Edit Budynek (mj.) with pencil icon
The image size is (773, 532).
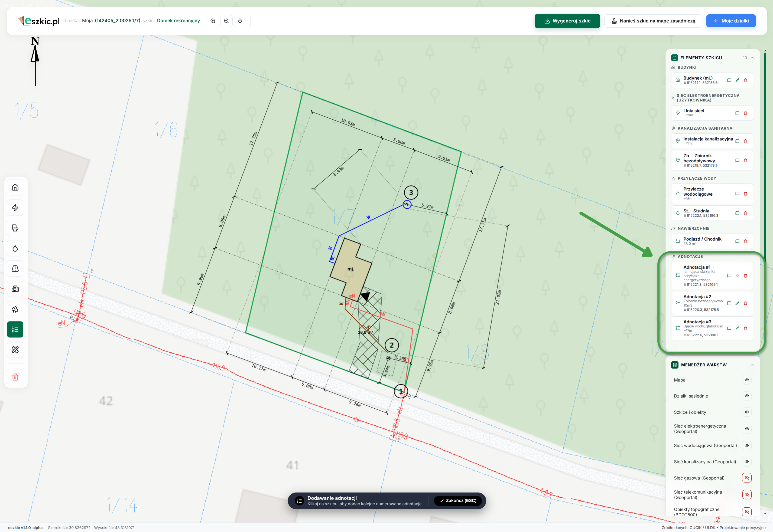(737, 80)
